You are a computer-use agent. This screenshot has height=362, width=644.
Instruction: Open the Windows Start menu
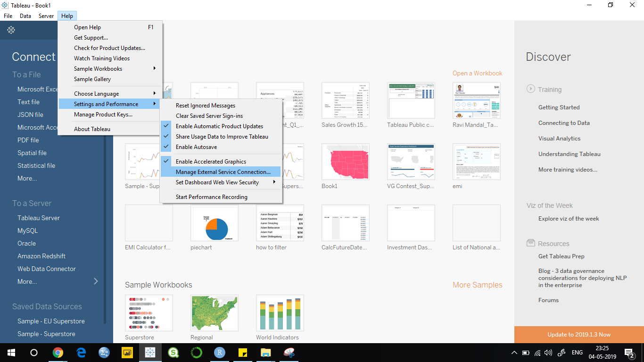10,352
